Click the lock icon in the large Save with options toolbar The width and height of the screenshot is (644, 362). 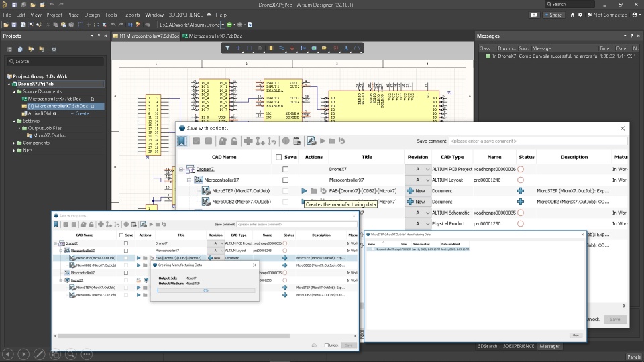(x=223, y=141)
